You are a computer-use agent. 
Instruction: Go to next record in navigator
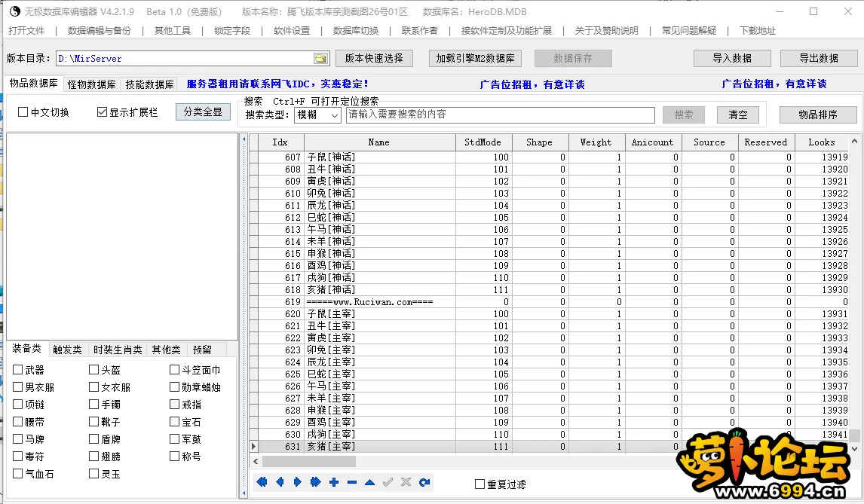(298, 482)
